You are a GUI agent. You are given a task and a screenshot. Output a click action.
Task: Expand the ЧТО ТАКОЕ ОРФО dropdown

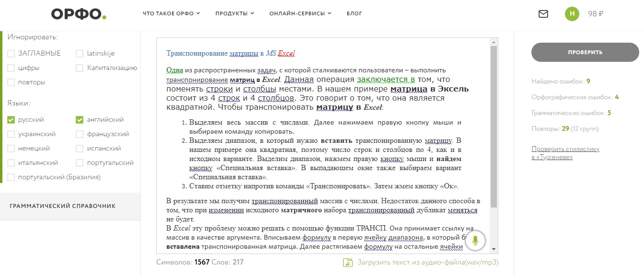(171, 13)
